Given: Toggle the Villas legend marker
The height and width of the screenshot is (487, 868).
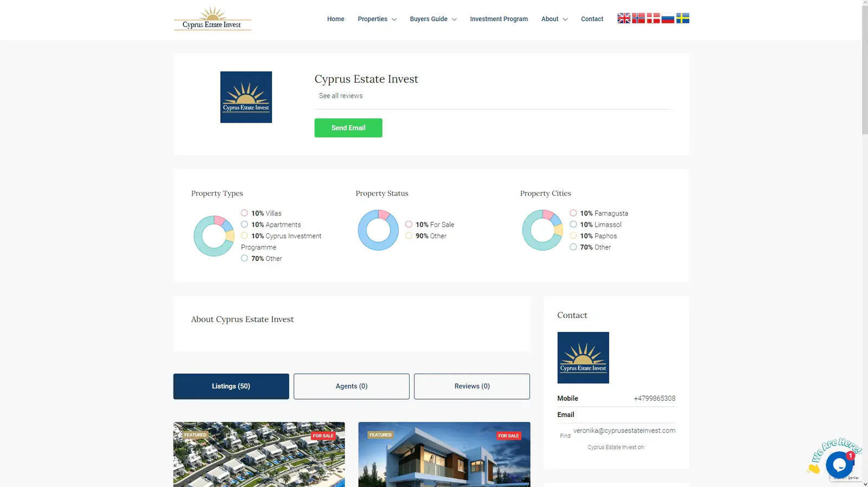Looking at the screenshot, I should point(244,213).
